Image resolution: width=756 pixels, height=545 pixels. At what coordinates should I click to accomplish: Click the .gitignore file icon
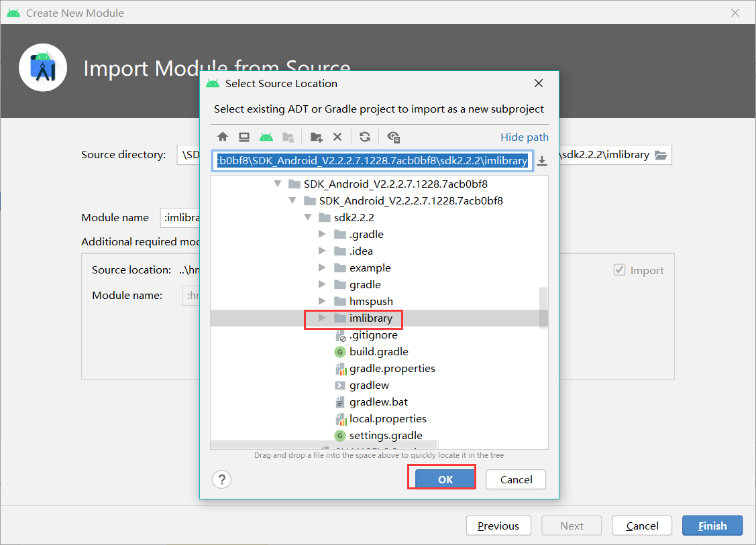[340, 335]
